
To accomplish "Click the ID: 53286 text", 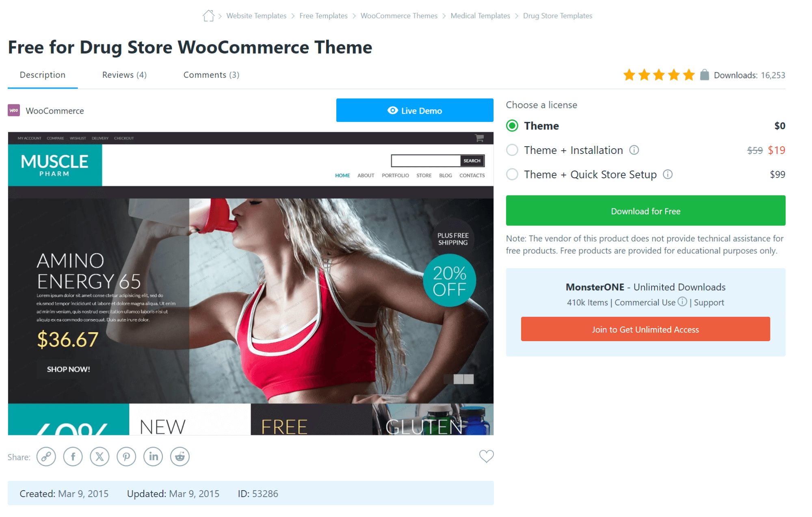I will pyautogui.click(x=258, y=494).
